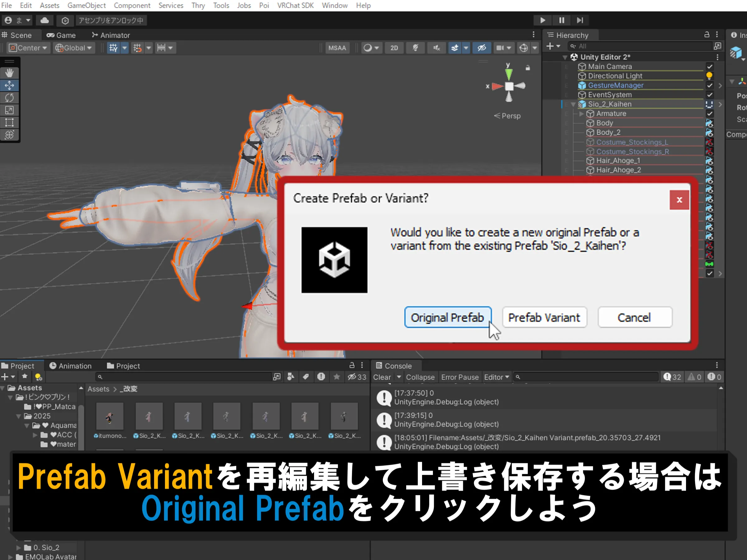Open the GameObject menu
The width and height of the screenshot is (747, 560).
click(87, 5)
